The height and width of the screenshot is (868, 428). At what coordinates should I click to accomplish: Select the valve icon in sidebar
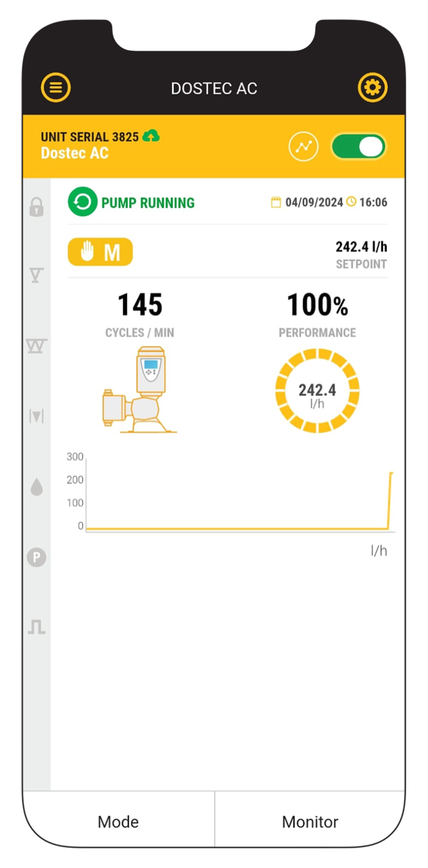pos(36,416)
